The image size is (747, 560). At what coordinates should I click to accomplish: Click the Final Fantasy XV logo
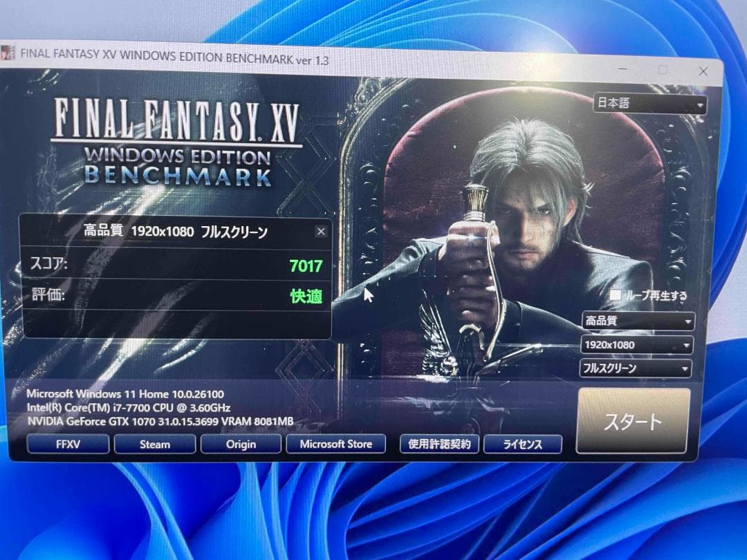[x=176, y=142]
